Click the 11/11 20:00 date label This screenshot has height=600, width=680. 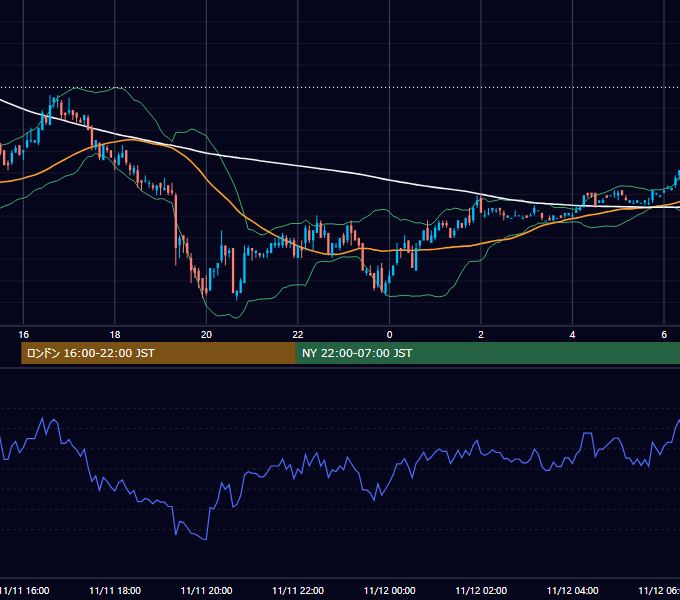[x=206, y=590]
